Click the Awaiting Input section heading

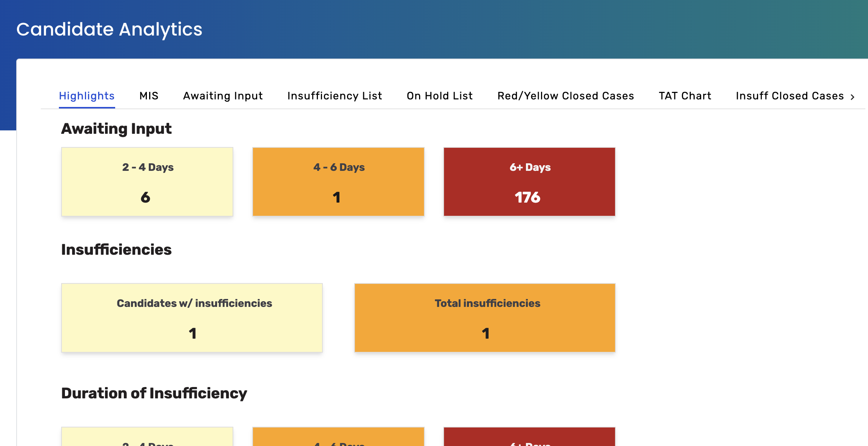(116, 129)
